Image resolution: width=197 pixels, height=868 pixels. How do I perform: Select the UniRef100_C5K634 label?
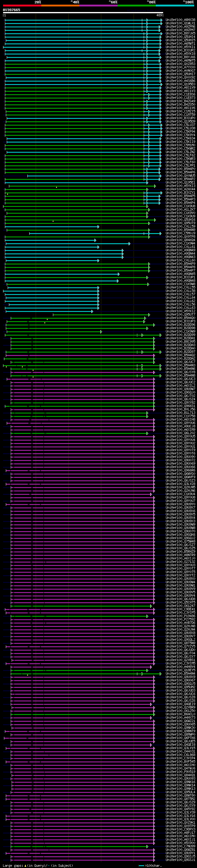point(180,138)
